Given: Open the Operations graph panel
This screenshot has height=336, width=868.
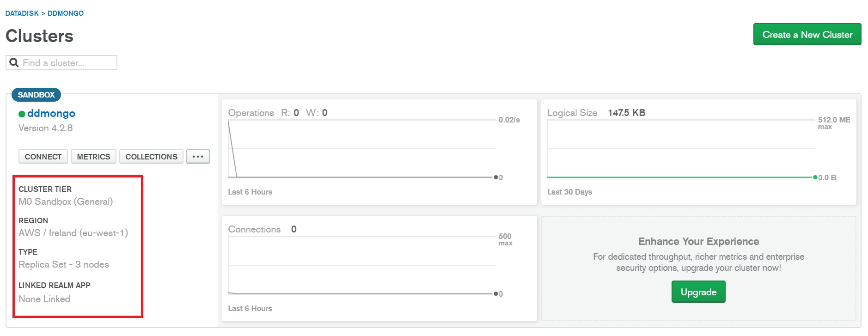Looking at the screenshot, I should (x=379, y=152).
